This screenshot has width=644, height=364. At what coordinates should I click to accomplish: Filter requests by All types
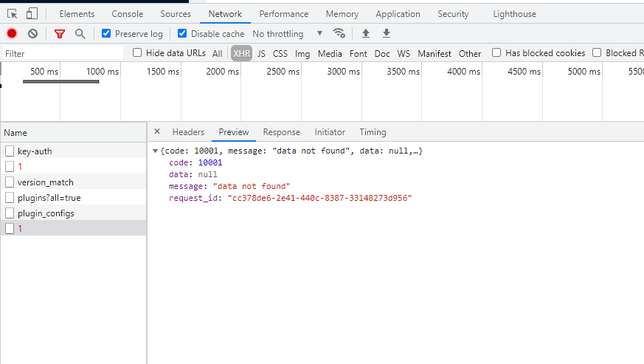(218, 53)
